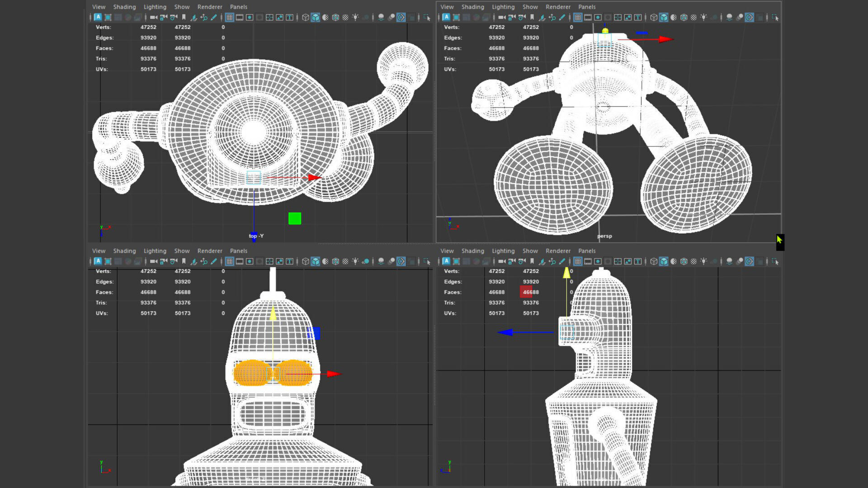
Task: Open Shading menu in front view panel
Action: (124, 251)
